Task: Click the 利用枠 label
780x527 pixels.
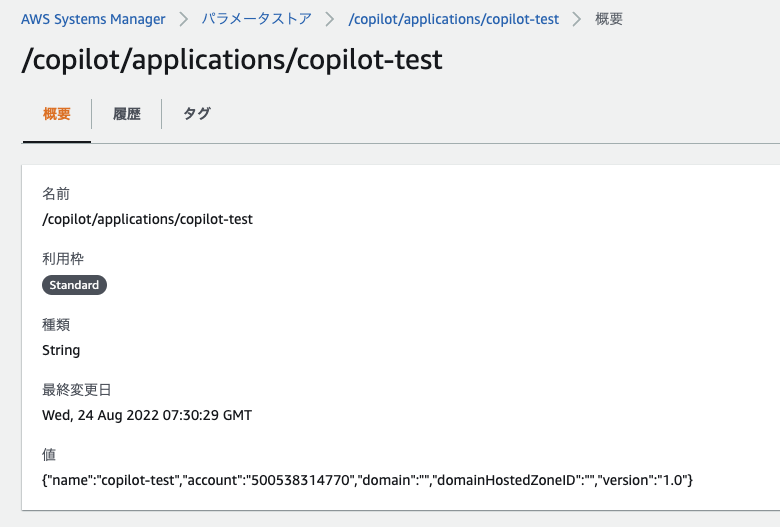Action: [63, 259]
